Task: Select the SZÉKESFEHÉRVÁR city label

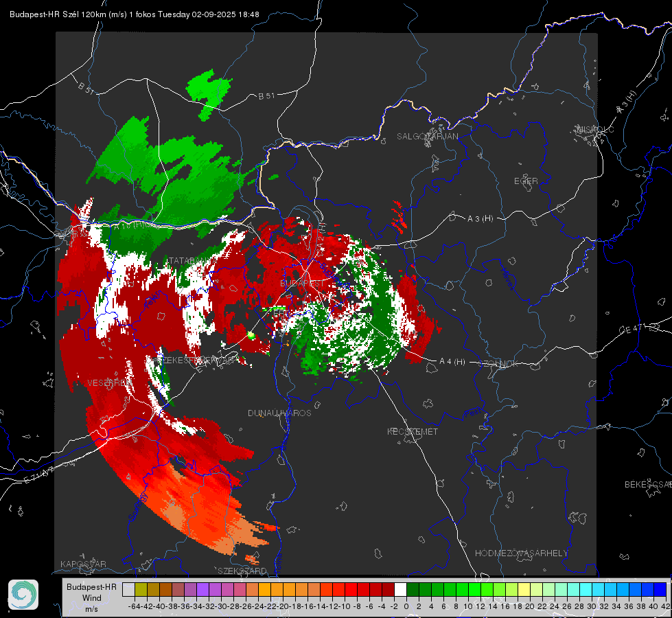Action: coord(195,360)
